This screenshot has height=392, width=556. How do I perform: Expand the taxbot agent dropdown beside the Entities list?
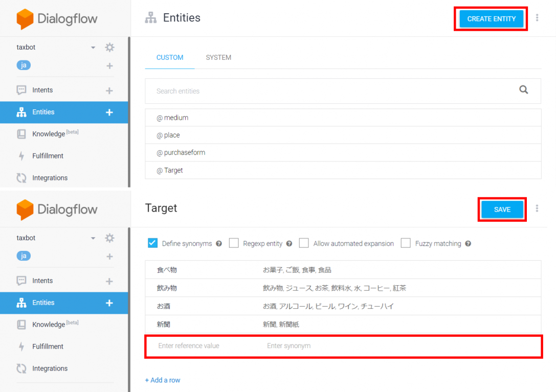click(93, 48)
